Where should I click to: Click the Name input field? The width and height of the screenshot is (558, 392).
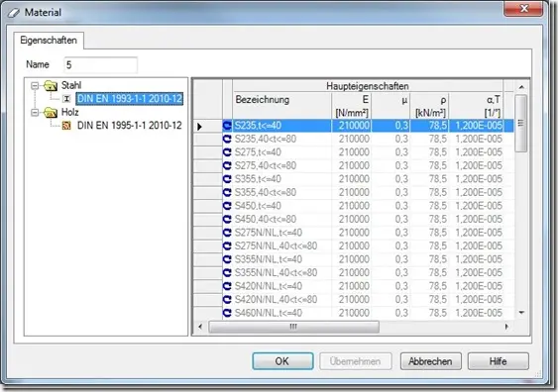point(101,64)
